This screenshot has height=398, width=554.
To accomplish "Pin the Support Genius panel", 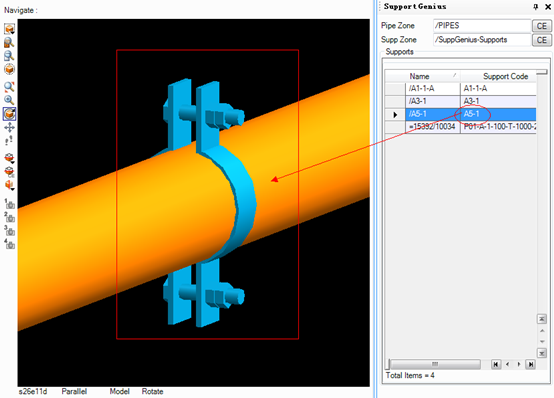I will [x=536, y=6].
